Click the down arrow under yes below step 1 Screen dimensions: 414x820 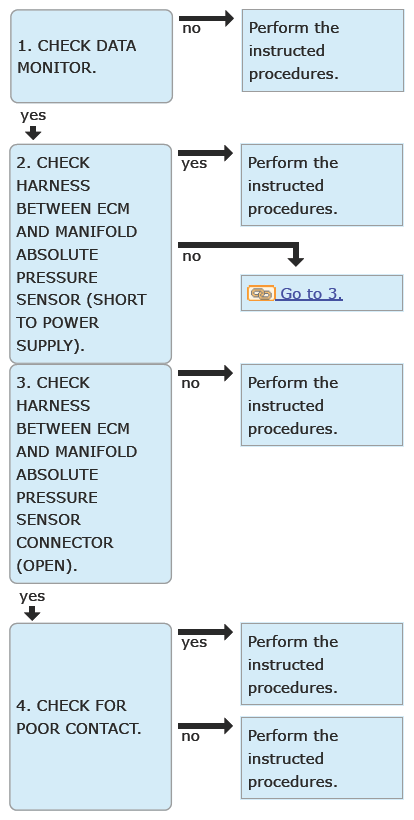coord(33,133)
